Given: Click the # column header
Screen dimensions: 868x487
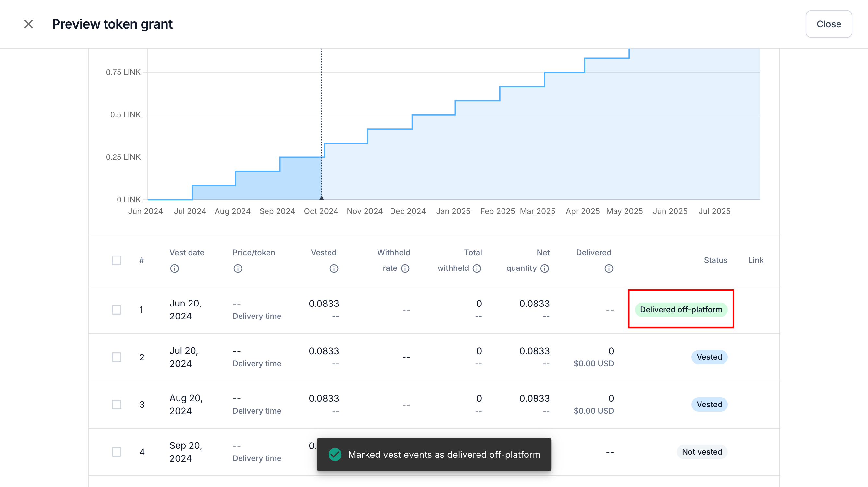Looking at the screenshot, I should [x=142, y=260].
